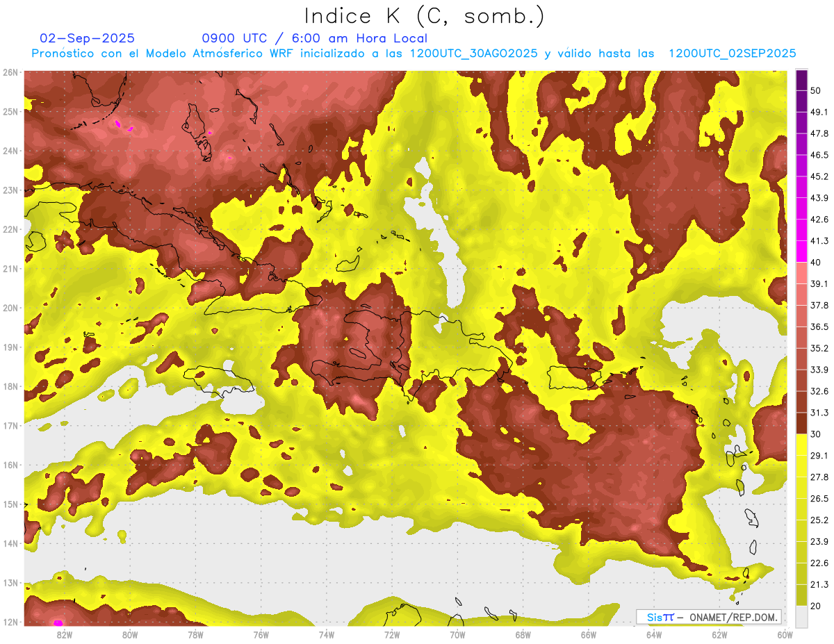Click the dark purple swatch above 50
834x644 pixels.
[801, 80]
